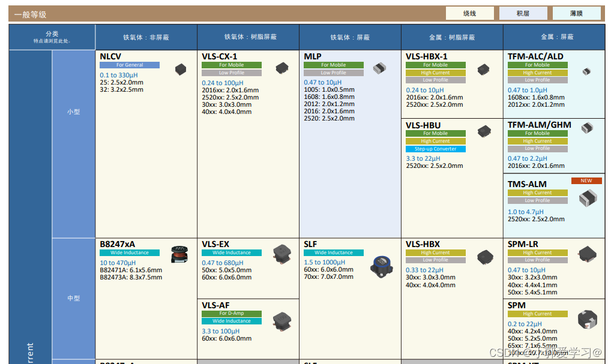
Task: Click the 0.24 to 100µH range text
Action: click(x=223, y=83)
